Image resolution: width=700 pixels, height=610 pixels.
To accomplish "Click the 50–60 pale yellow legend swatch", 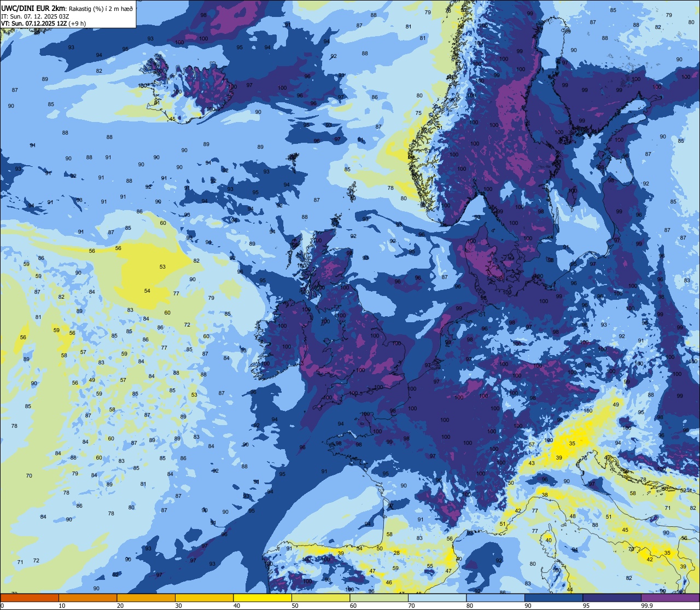I will tap(320, 597).
